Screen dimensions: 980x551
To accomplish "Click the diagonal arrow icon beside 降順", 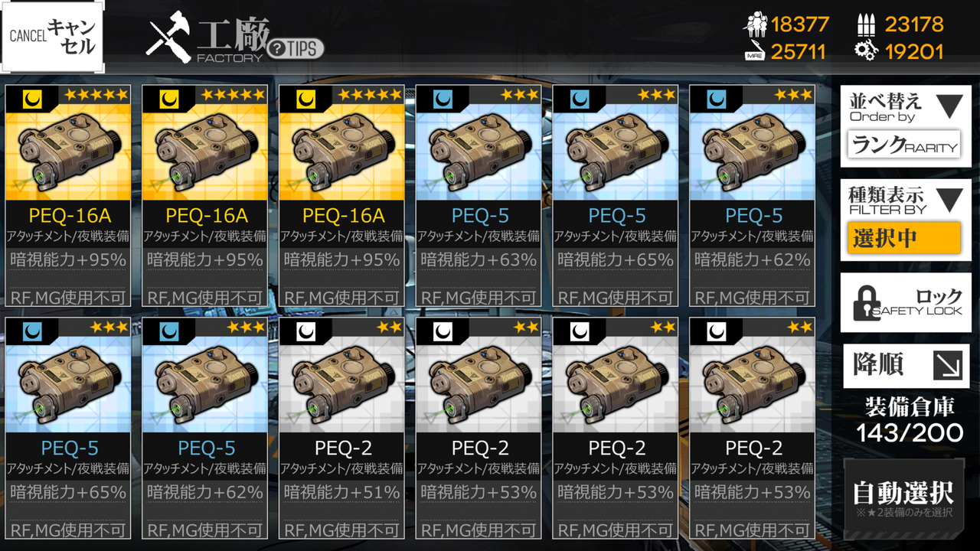I will 946,365.
